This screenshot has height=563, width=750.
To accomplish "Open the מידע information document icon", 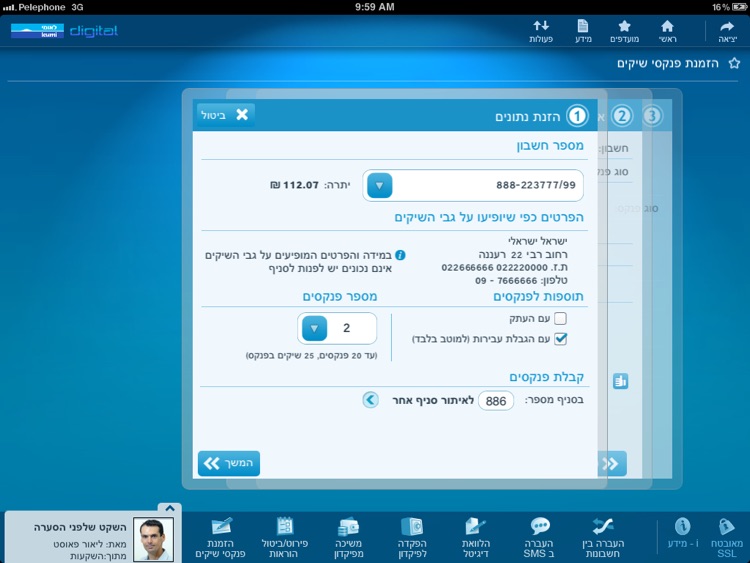I will (x=583, y=31).
